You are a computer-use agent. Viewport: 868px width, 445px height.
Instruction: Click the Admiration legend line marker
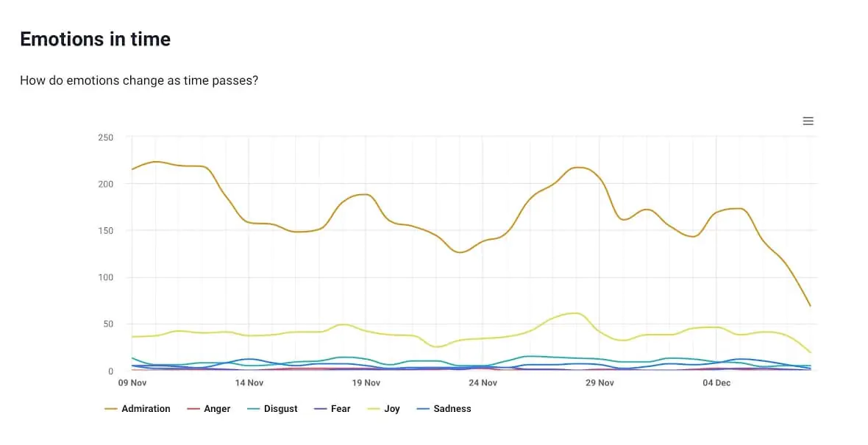[112, 408]
